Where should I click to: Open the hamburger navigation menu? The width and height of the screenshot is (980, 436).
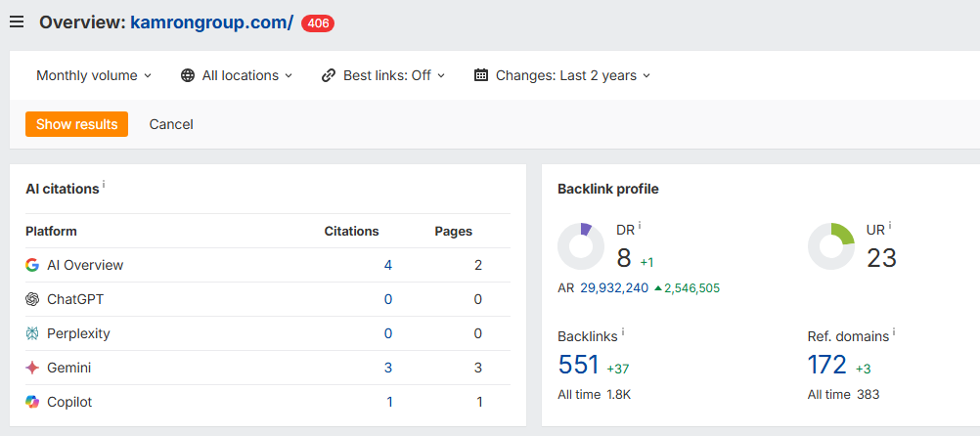click(x=16, y=22)
